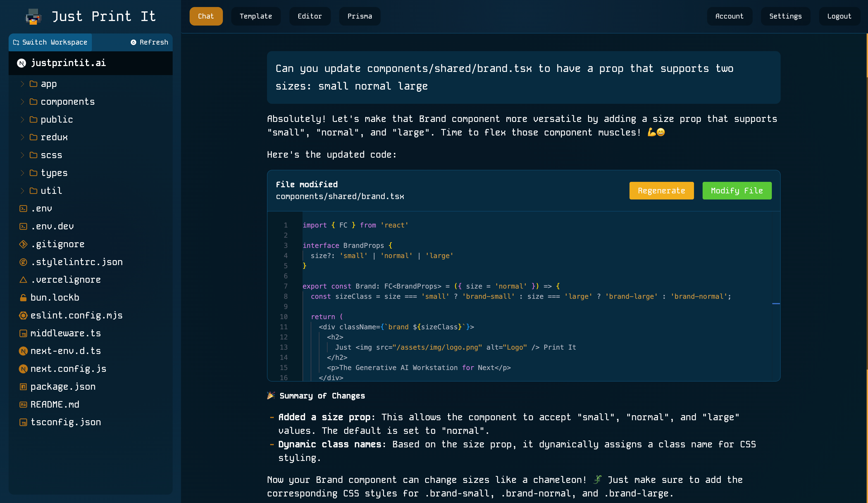Open Settings from top navigation
The width and height of the screenshot is (868, 503).
[x=785, y=16]
